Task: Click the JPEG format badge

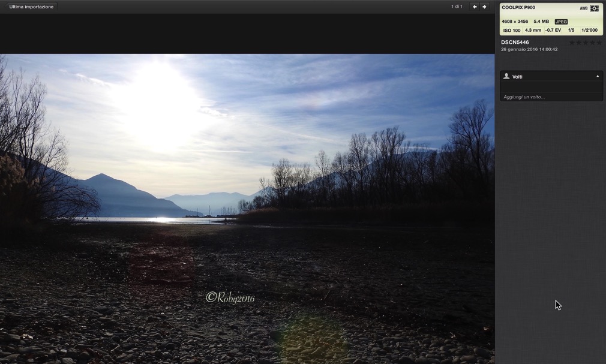Action: click(x=561, y=22)
